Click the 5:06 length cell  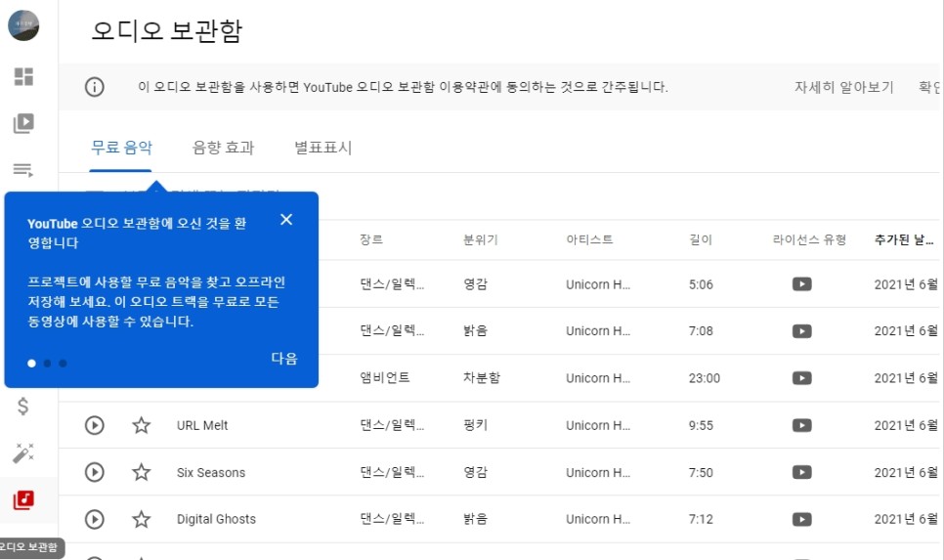coord(701,284)
